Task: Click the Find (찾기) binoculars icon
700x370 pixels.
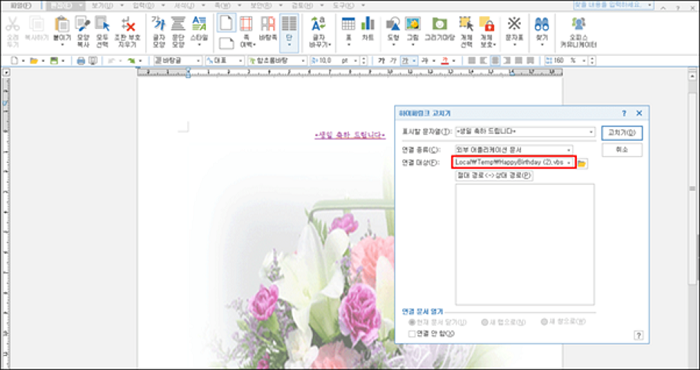Action: pyautogui.click(x=542, y=24)
